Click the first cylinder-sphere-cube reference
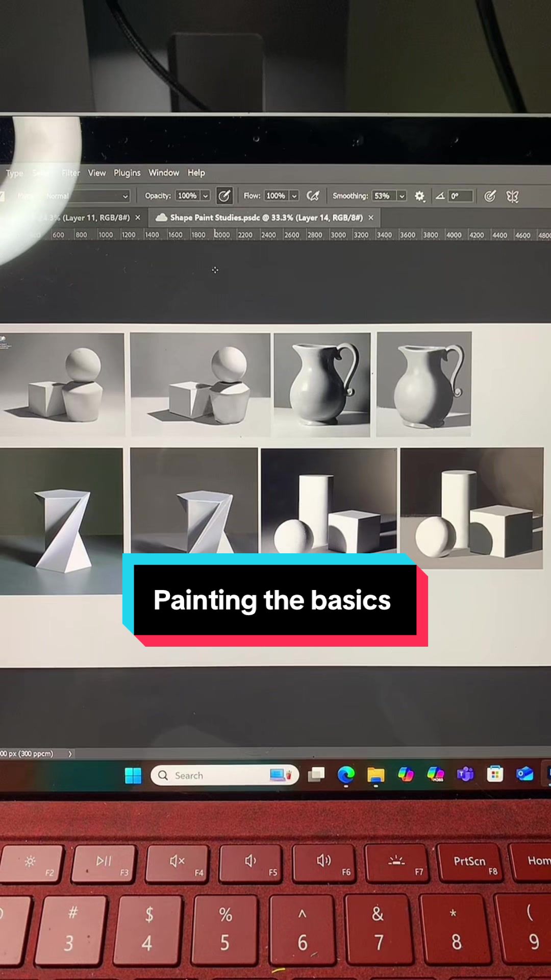551x980 pixels. [329, 501]
